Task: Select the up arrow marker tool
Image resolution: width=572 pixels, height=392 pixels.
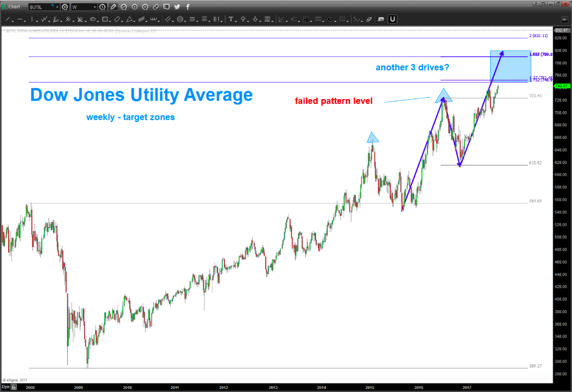Action: [243, 19]
